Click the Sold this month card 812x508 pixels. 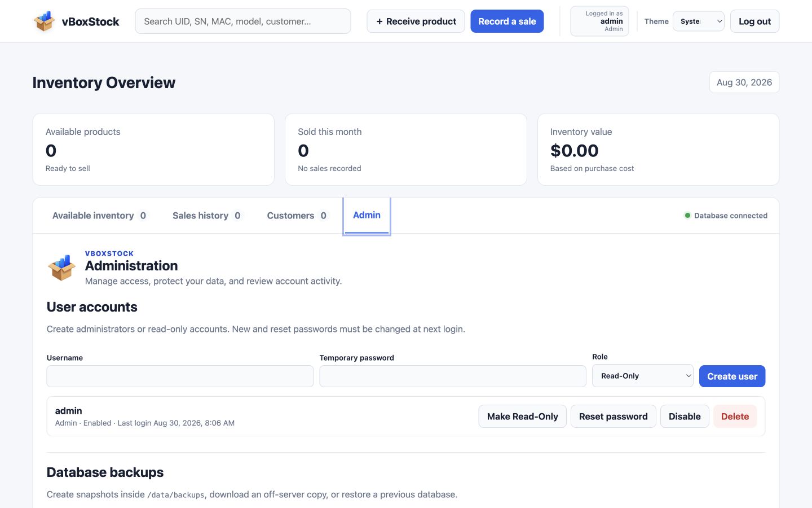[406, 150]
